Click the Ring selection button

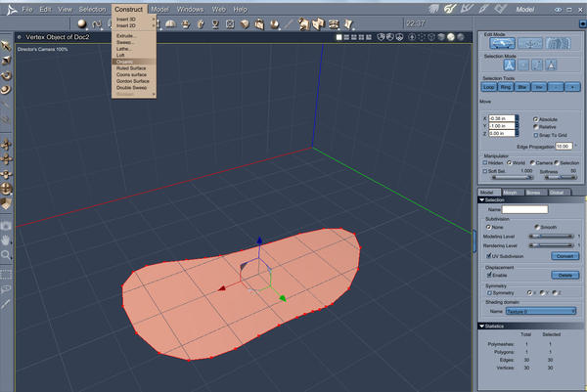[506, 87]
